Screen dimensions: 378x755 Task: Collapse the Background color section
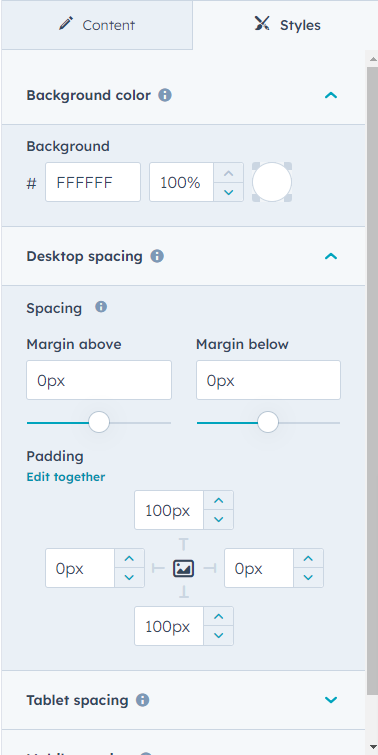(x=331, y=95)
